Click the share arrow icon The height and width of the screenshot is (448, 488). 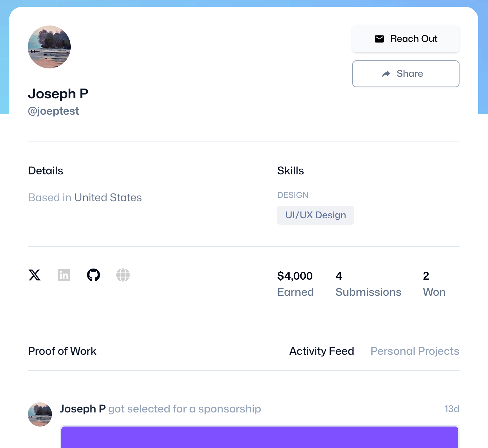(x=386, y=74)
